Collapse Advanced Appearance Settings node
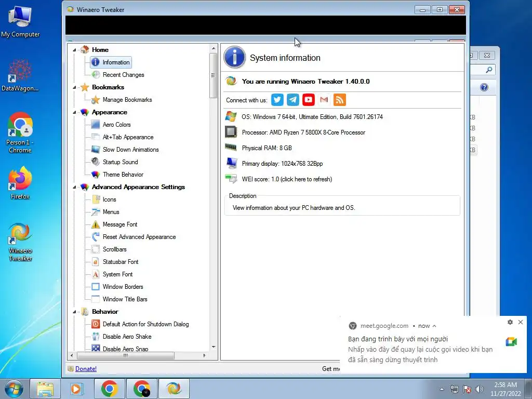Viewport: 532px width, 399px height. 74,187
